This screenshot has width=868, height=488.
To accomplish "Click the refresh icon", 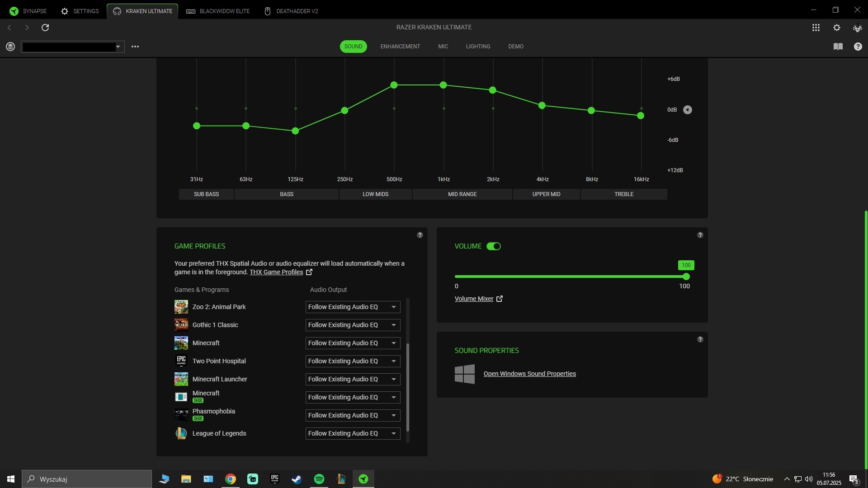I will (x=45, y=28).
